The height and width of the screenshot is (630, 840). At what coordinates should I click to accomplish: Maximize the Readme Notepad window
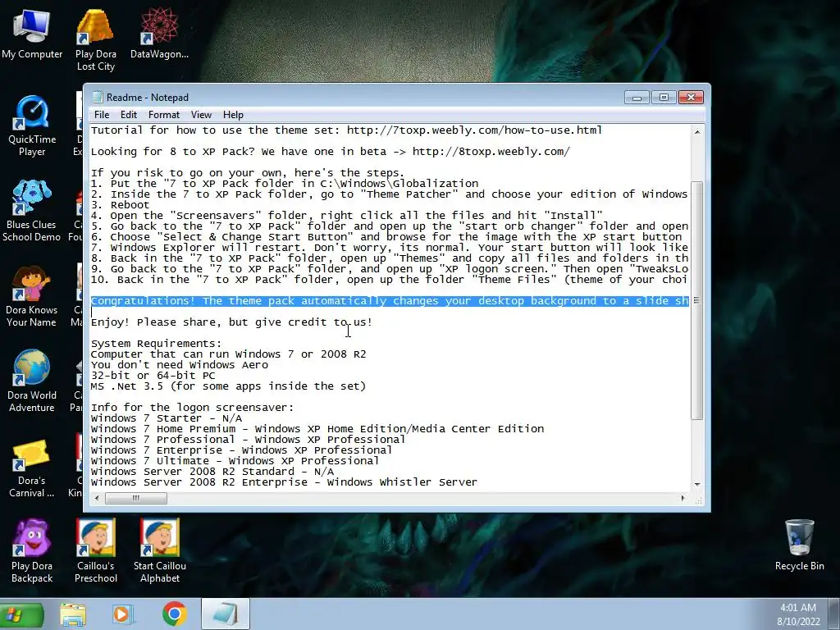(664, 98)
